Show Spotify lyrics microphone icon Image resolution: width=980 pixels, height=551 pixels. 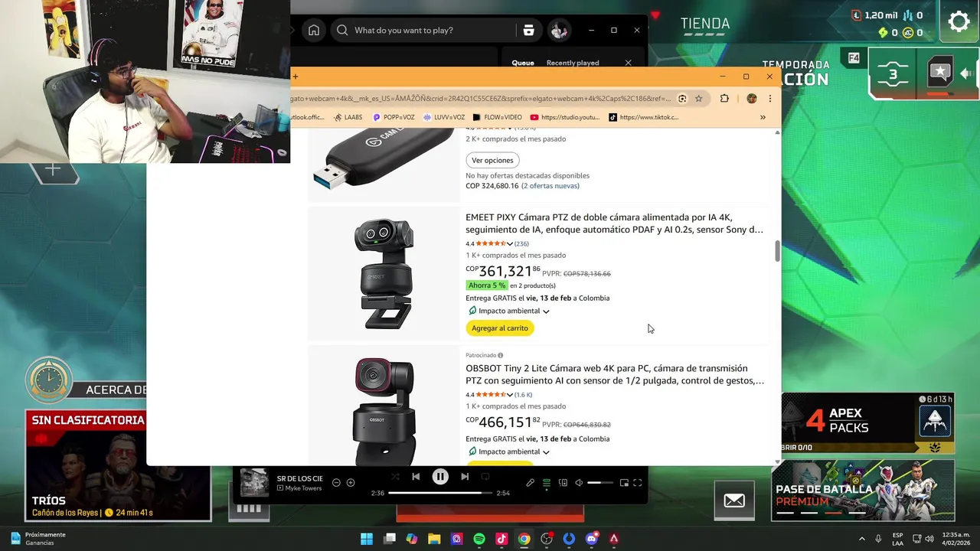[530, 483]
